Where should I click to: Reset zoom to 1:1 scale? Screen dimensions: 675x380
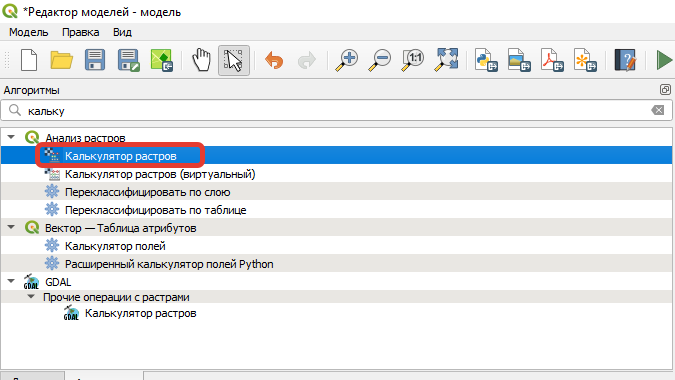[413, 60]
